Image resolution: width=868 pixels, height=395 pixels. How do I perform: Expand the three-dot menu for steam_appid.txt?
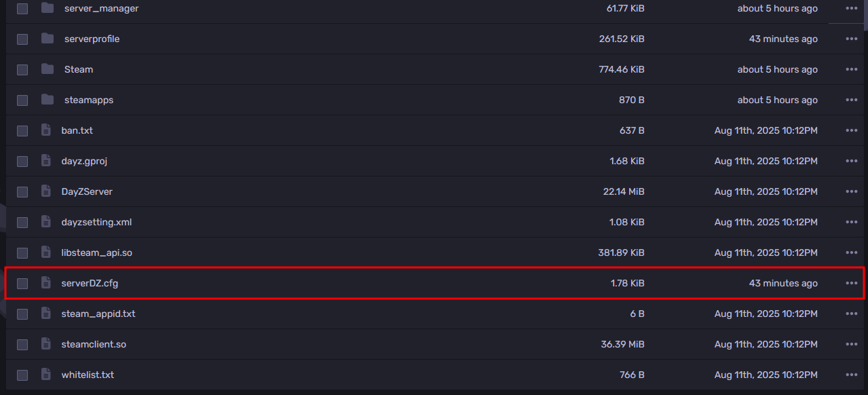click(x=852, y=314)
